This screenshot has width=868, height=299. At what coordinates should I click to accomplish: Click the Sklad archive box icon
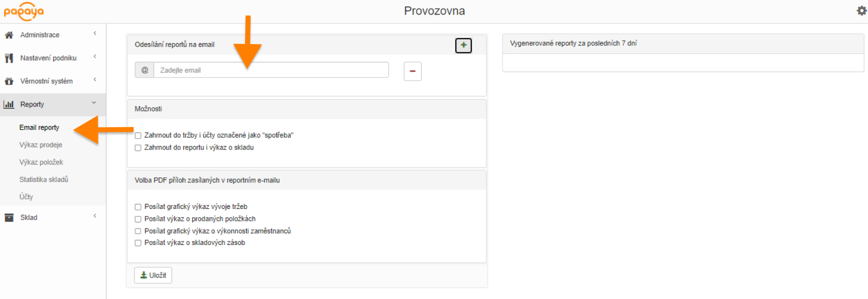9,217
